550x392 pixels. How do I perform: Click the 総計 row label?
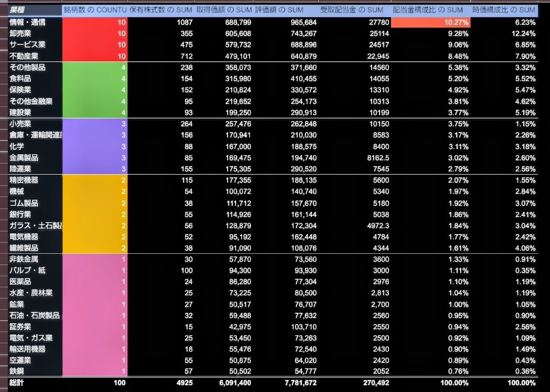click(17, 383)
